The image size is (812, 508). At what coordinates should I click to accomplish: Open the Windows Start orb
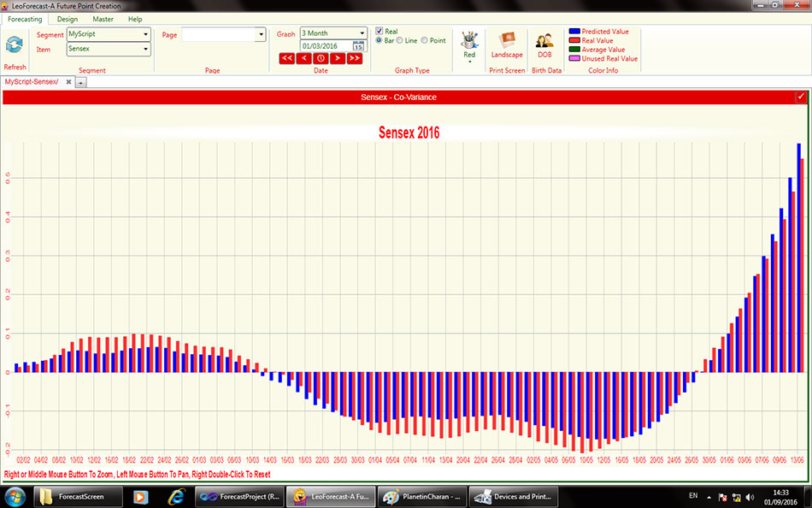pyautogui.click(x=15, y=497)
